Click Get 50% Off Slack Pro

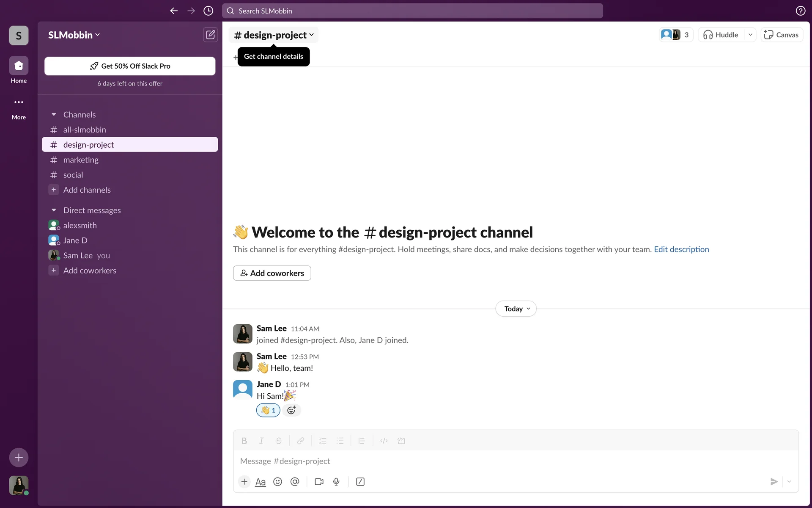130,66
